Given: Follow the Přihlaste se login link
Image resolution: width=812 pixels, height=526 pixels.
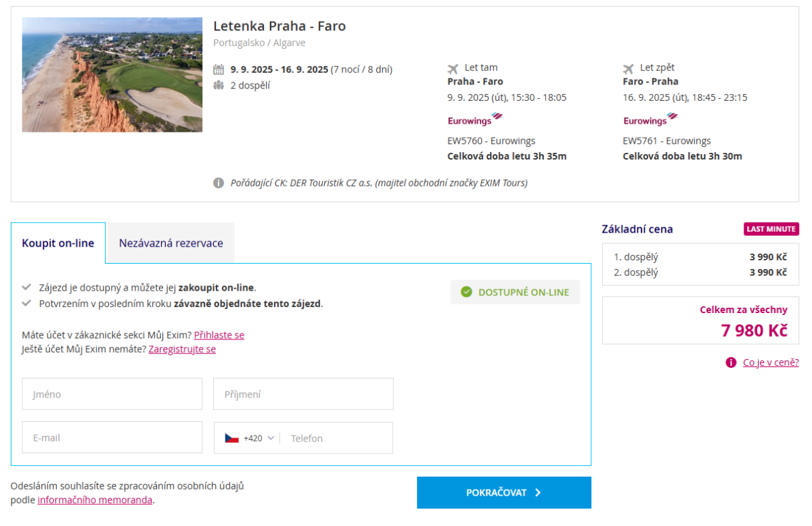Looking at the screenshot, I should [x=219, y=335].
